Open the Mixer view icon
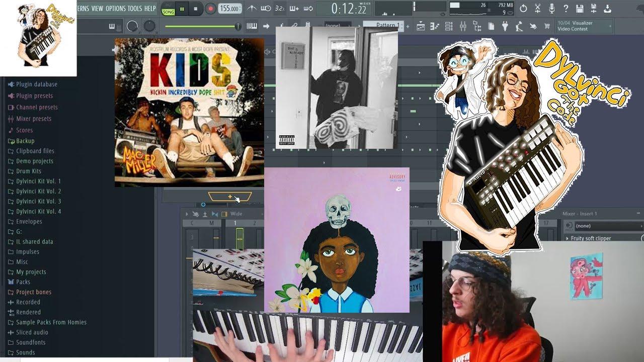The width and height of the screenshot is (644, 362). point(463,26)
